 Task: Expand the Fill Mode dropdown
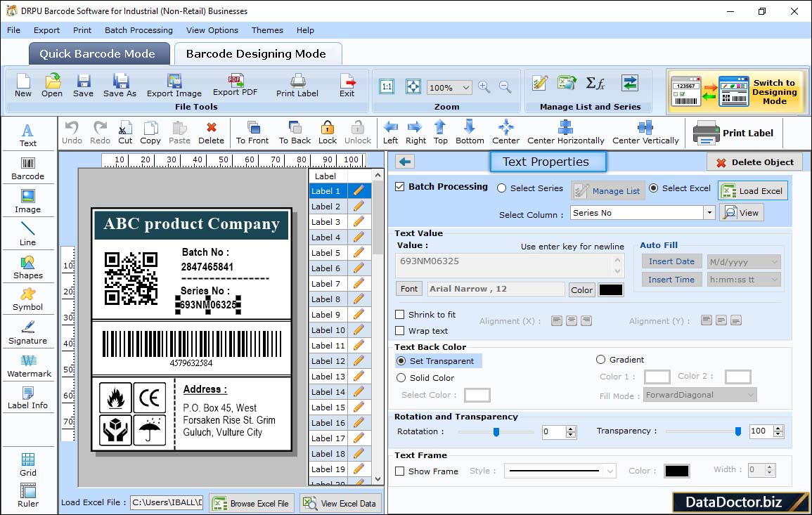tap(750, 395)
